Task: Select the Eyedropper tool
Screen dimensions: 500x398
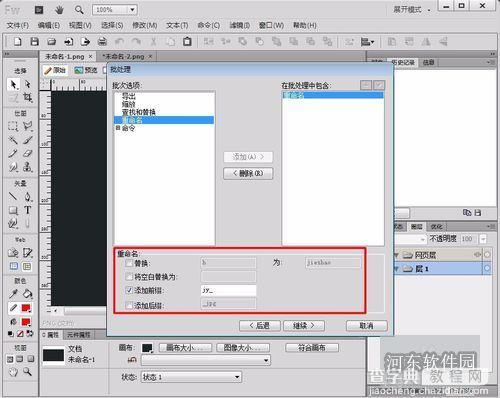Action: [x=13, y=294]
